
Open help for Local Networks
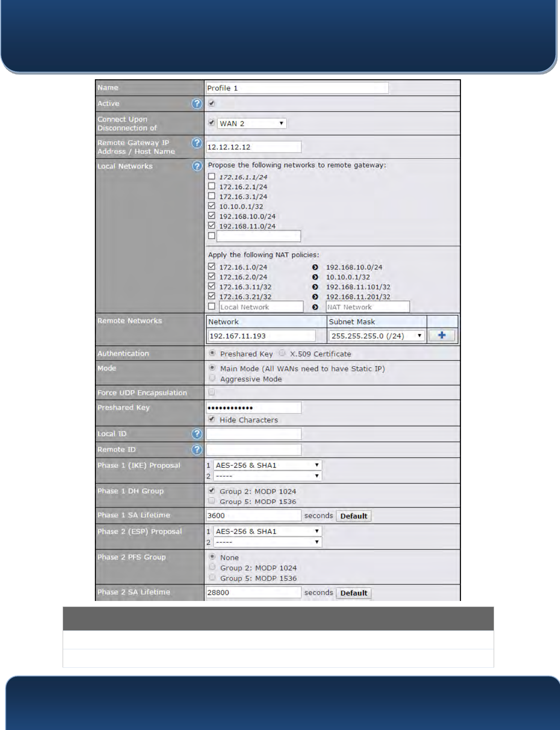tap(197, 166)
